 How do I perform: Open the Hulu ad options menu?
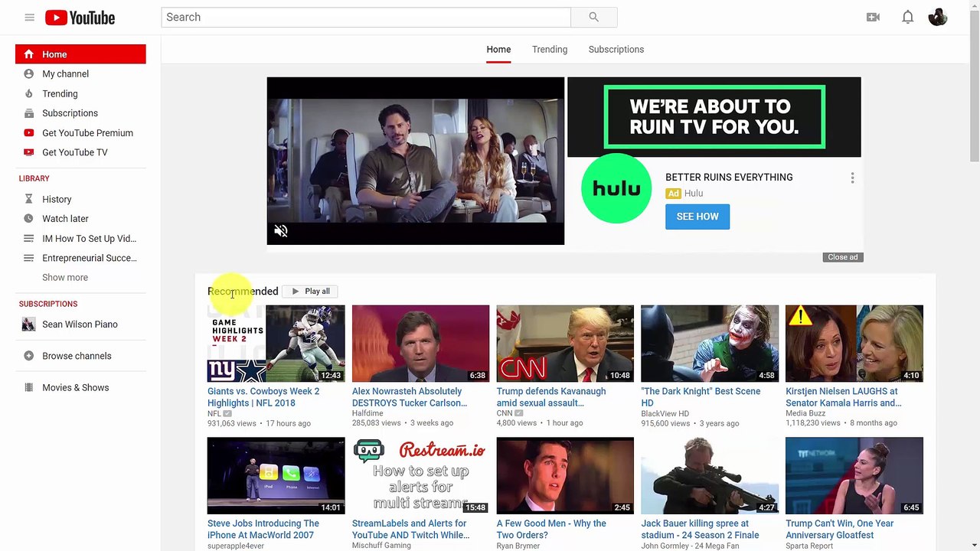pos(852,178)
